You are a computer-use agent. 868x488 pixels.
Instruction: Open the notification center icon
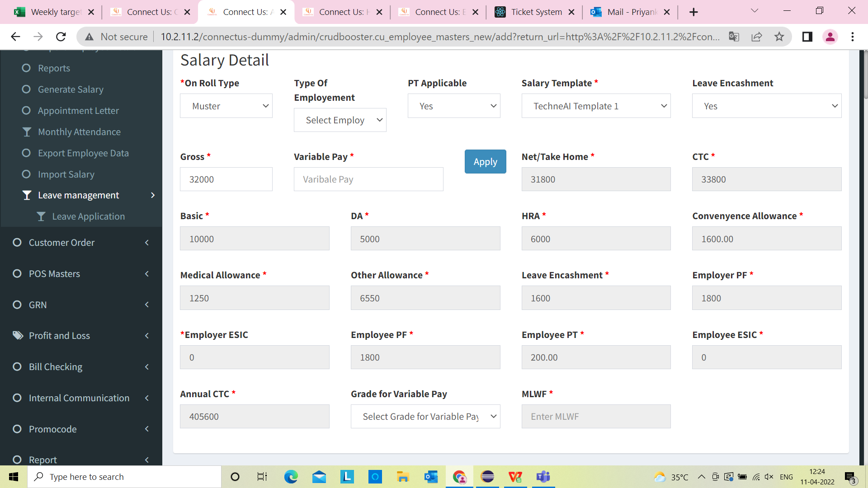(x=850, y=477)
